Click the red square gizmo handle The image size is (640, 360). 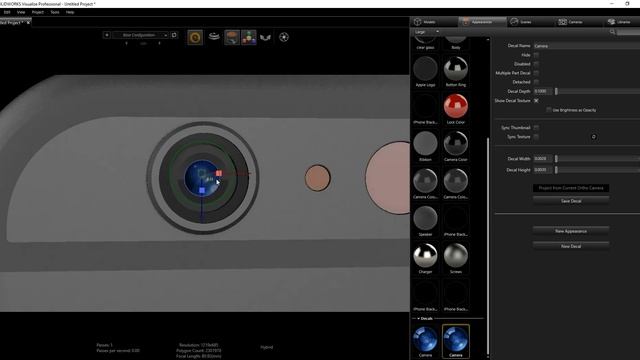coord(219,173)
